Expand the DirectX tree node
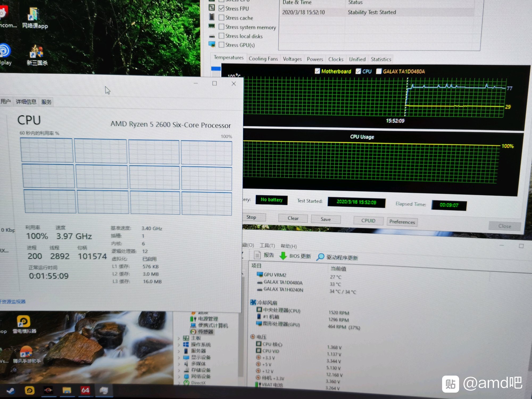 (179, 383)
